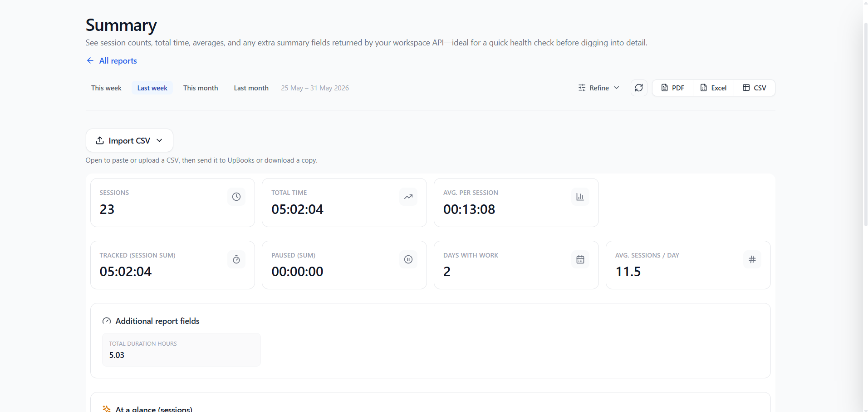The width and height of the screenshot is (868, 412).
Task: Select the This week range
Action: click(106, 88)
